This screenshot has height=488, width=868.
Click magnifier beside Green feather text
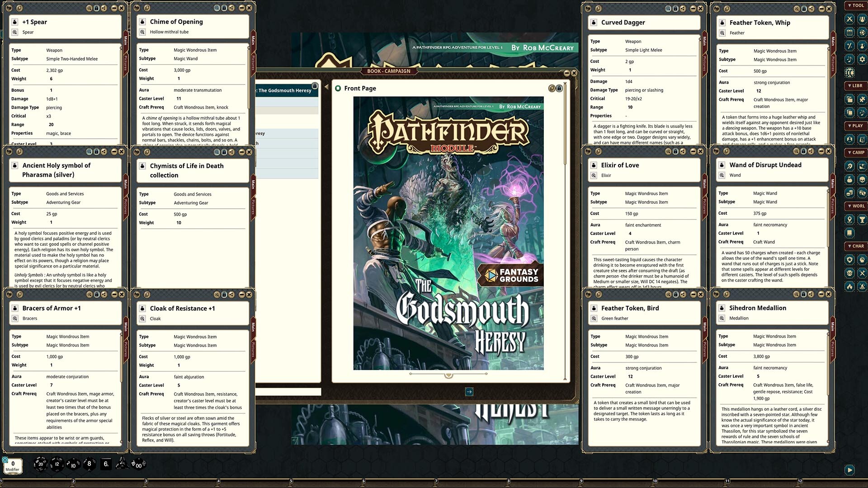pos(594,319)
